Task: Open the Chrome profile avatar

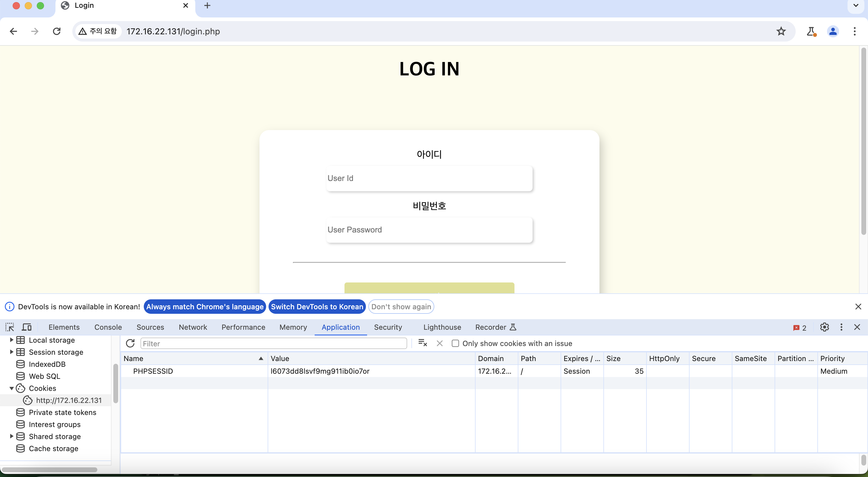Action: click(x=833, y=31)
